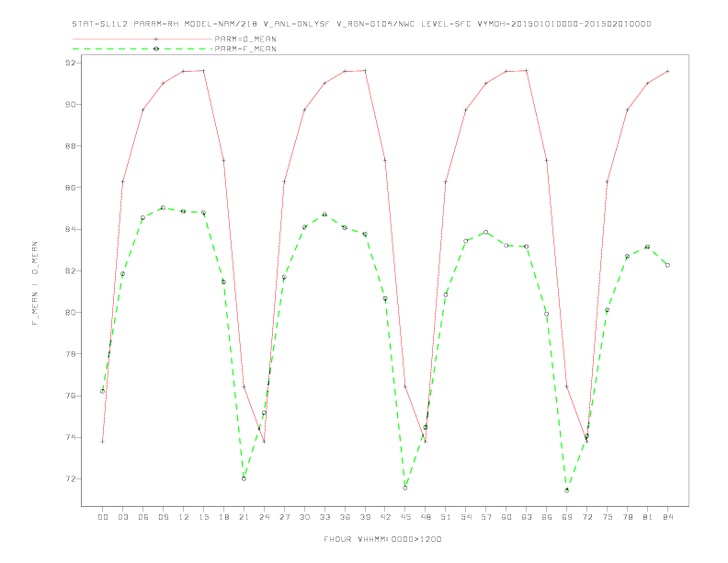Screen dimensions: 728x563
Task: Click x-axis forecast hour label '81'
Action: coord(648,517)
